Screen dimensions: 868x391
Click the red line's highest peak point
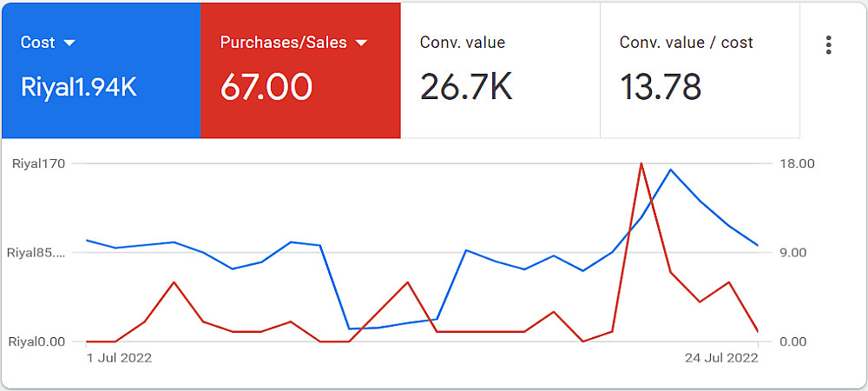pos(641,163)
